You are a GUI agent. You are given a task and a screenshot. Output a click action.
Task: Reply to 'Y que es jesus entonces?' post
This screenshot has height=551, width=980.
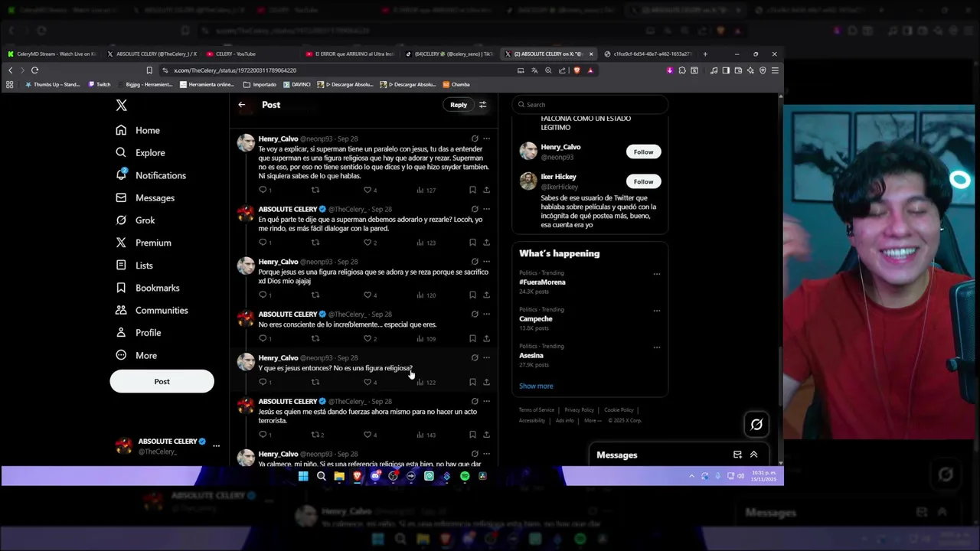click(x=264, y=382)
